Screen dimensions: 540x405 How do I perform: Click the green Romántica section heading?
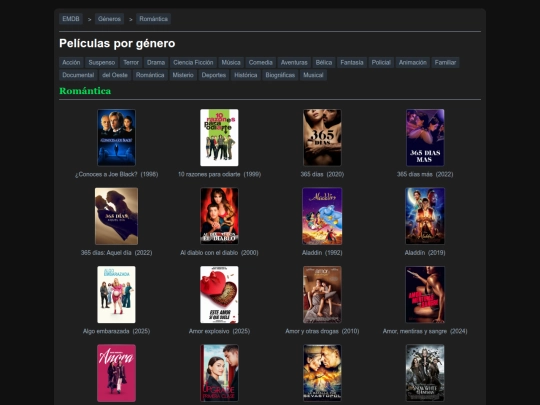85,91
